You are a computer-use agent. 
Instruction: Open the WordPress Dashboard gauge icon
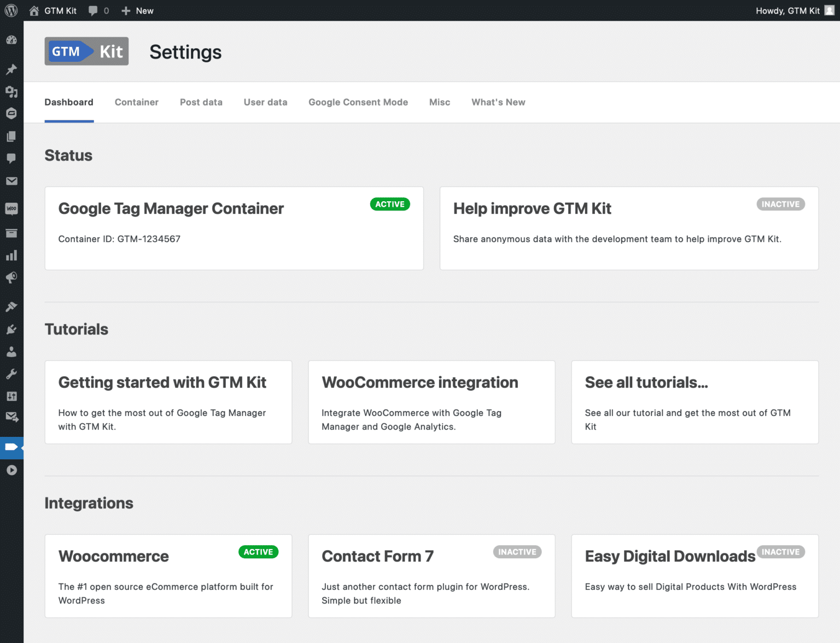tap(11, 40)
